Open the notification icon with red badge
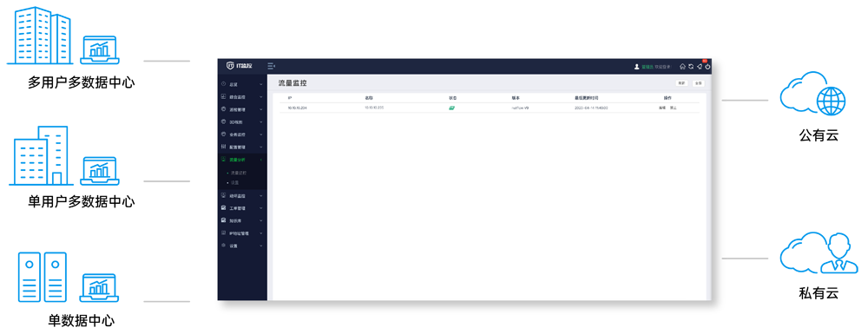Screen dimensions: 868x334 click(x=700, y=66)
